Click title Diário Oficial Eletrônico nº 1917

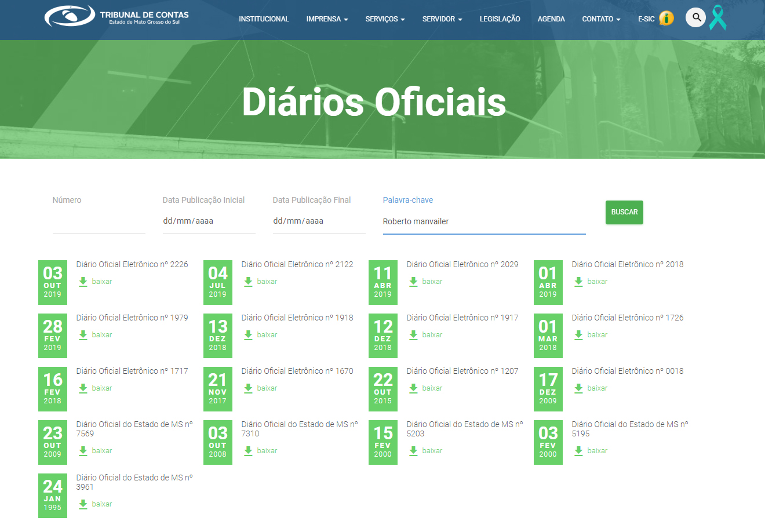[462, 318]
